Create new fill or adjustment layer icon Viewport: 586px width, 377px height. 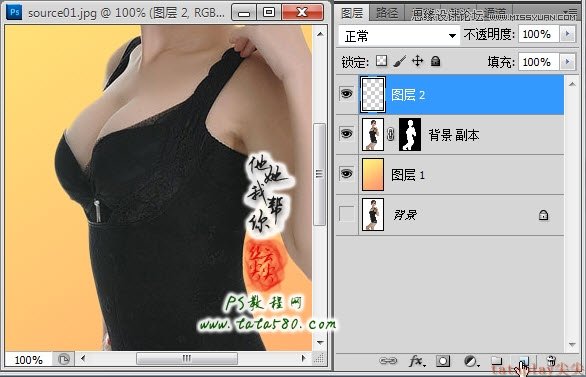click(x=471, y=361)
